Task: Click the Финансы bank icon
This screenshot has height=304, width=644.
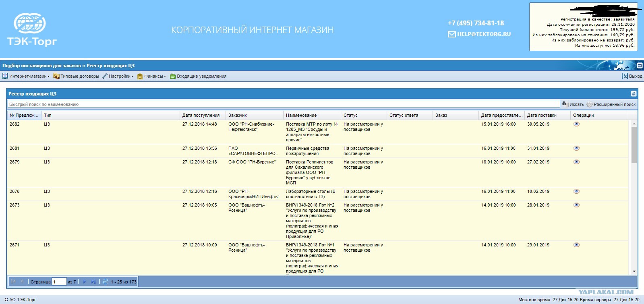Action: 140,76
